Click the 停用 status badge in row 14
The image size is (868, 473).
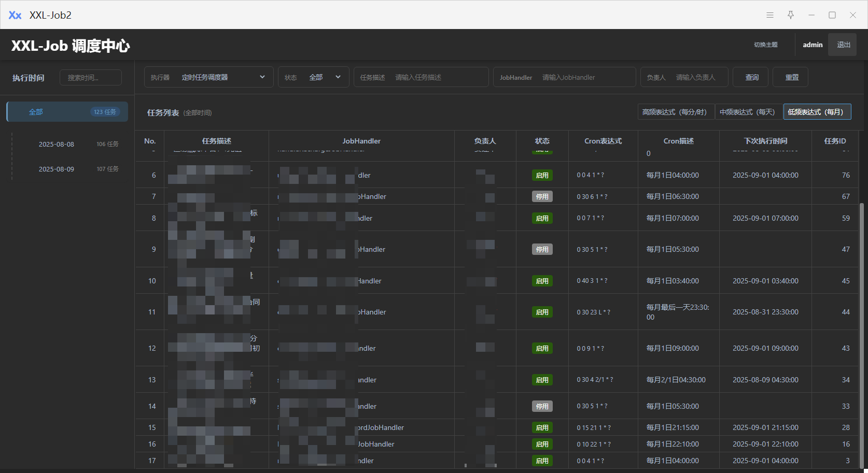click(542, 406)
